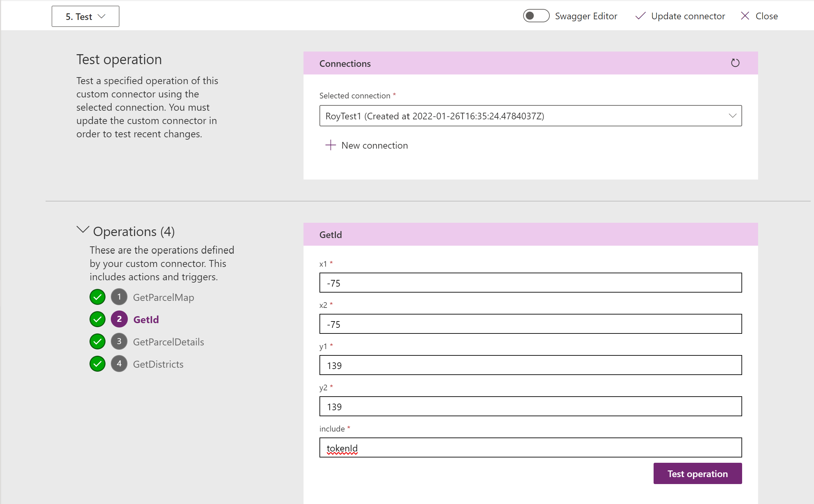
Task: Select the GetParcelMap operation
Action: pos(163,297)
